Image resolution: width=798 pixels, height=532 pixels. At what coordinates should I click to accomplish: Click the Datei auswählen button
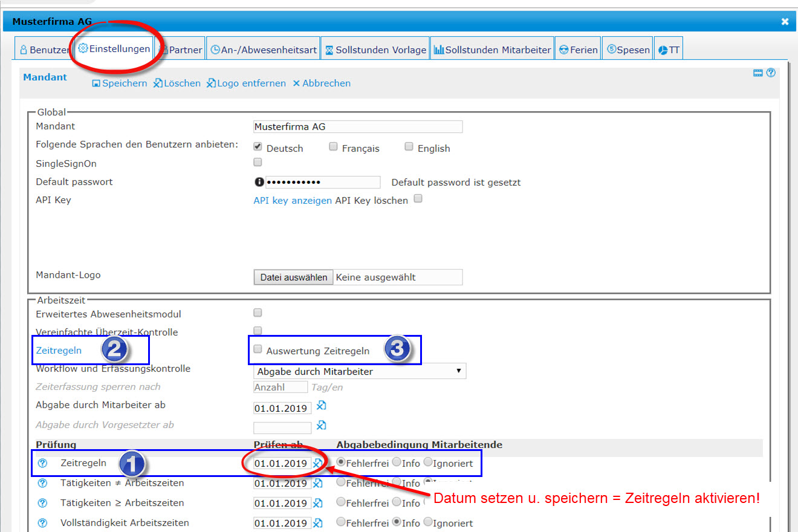[293, 277]
